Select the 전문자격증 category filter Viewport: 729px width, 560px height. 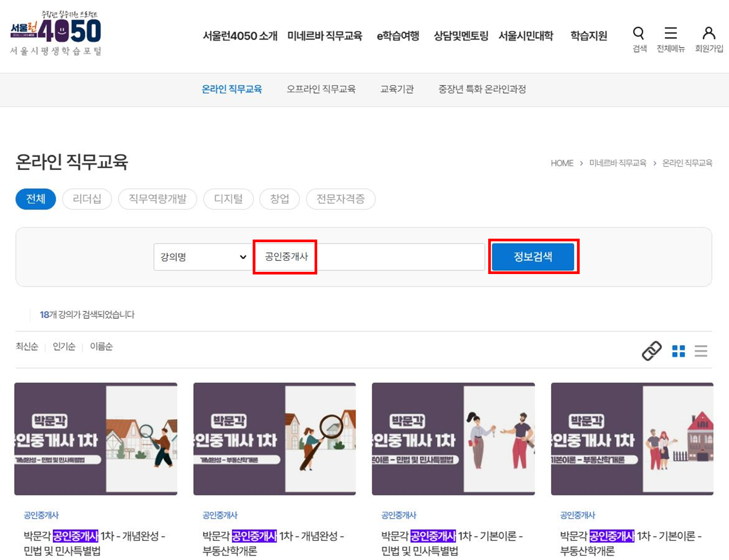coord(340,199)
